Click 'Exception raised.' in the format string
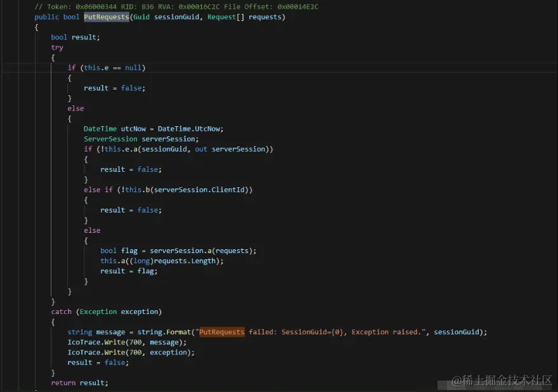 click(x=386, y=332)
